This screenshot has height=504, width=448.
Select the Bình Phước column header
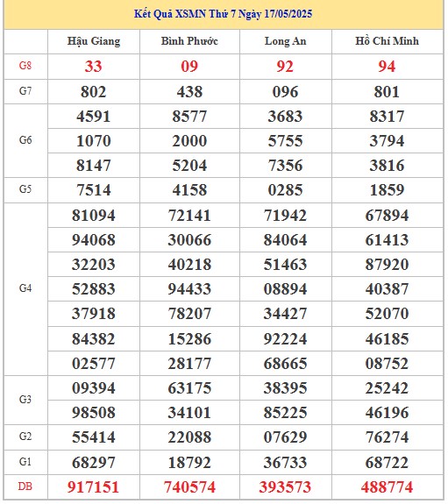click(189, 41)
